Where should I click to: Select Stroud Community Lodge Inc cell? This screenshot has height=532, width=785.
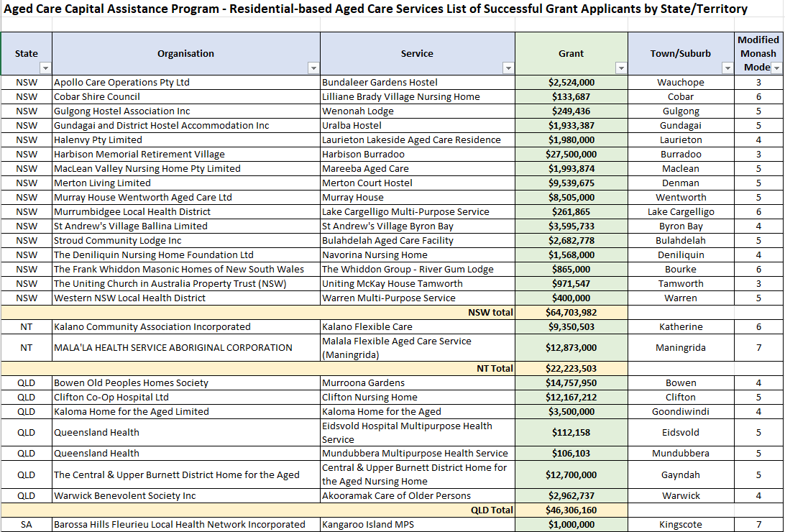pyautogui.click(x=185, y=240)
